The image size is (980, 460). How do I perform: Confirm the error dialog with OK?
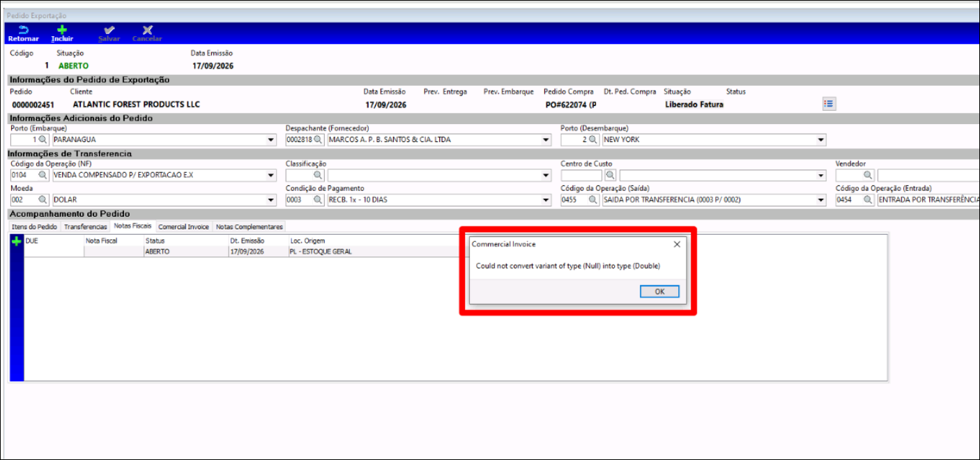point(659,291)
